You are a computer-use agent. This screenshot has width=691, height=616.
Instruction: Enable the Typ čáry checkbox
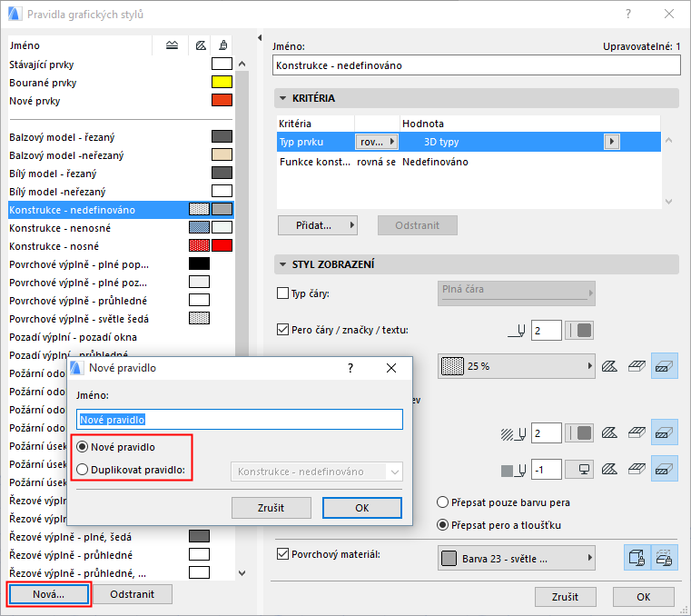click(282, 293)
